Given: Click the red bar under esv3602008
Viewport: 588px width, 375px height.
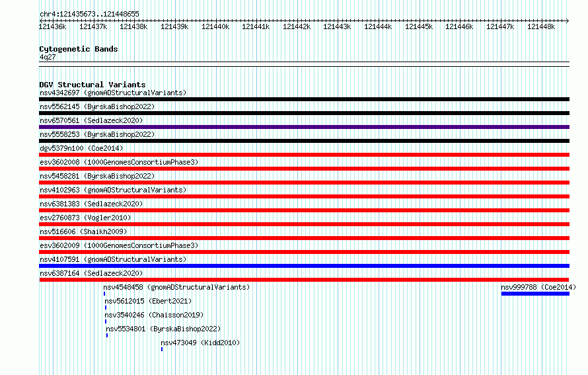Looking at the screenshot, I should 304,169.
